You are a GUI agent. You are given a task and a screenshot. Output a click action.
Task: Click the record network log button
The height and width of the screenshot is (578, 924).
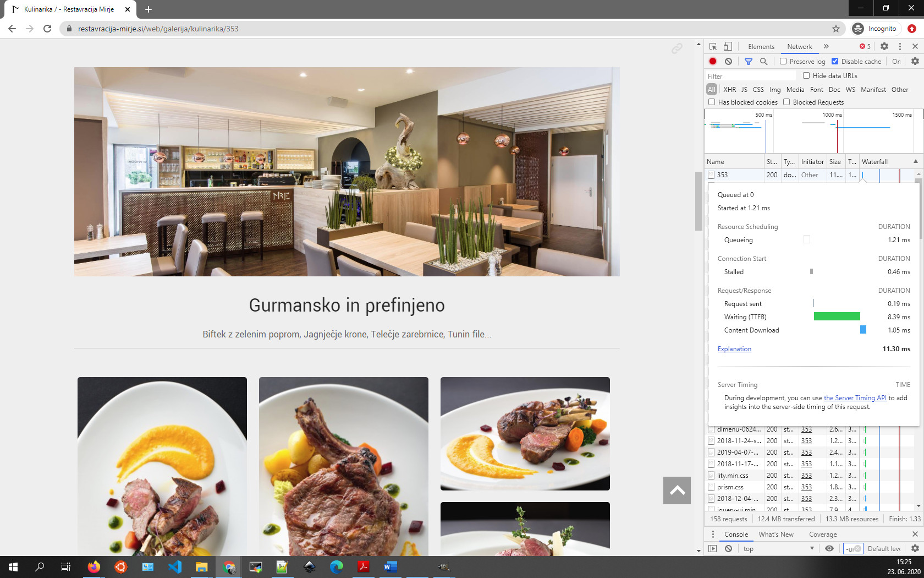[x=713, y=62]
